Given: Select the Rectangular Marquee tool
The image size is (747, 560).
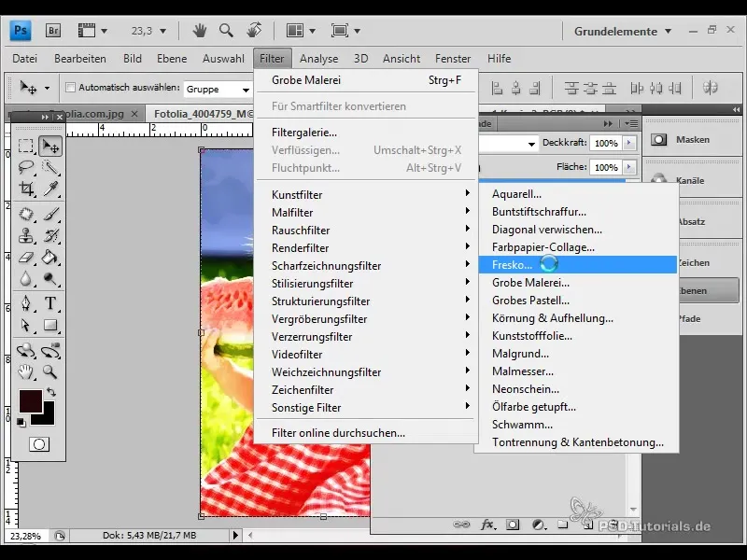Looking at the screenshot, I should point(26,146).
